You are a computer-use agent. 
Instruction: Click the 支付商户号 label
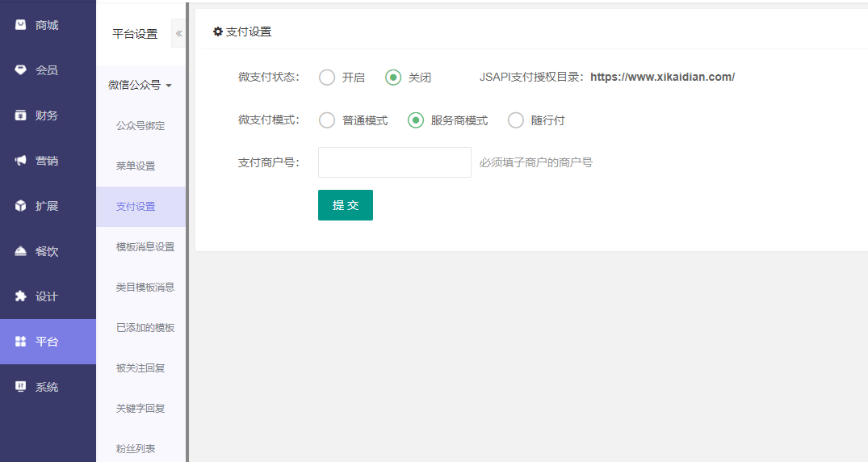[x=269, y=162]
